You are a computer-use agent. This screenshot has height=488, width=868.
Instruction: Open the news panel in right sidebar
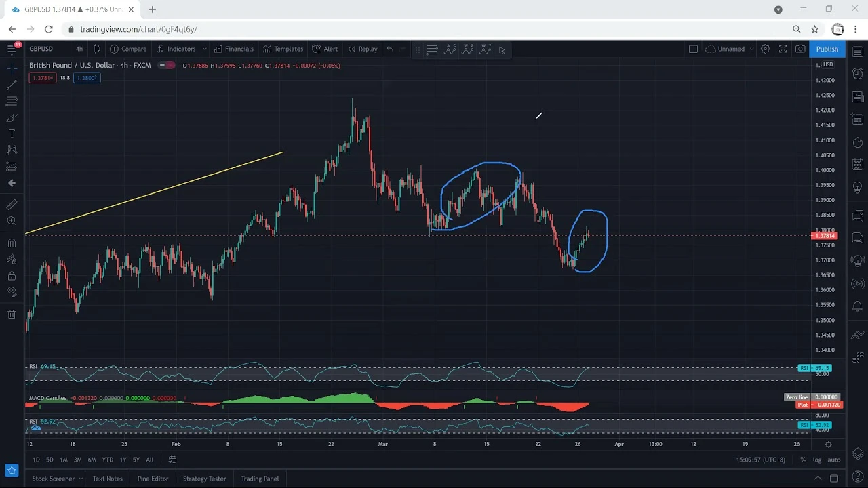coord(857,98)
